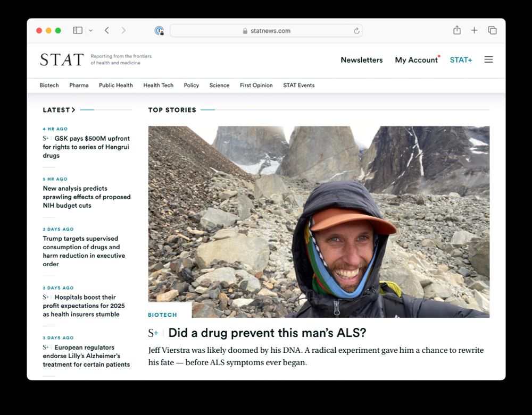The width and height of the screenshot is (532, 415).
Task: Select First Opinion section
Action: pos(256,86)
